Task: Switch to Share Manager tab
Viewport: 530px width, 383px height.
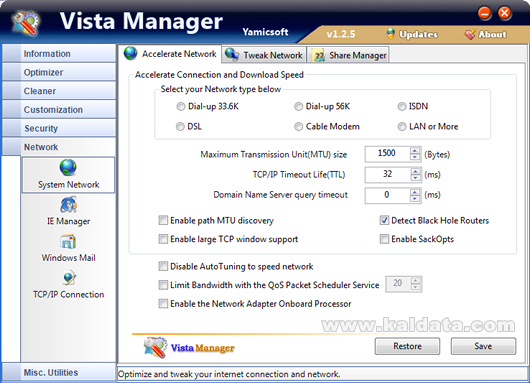Action: [348, 55]
